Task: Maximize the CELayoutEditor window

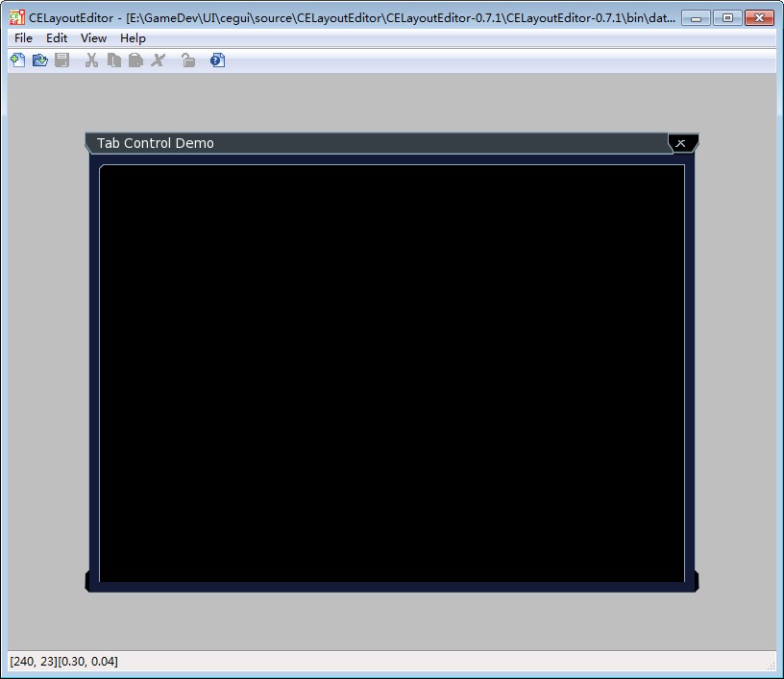Action: [727, 18]
